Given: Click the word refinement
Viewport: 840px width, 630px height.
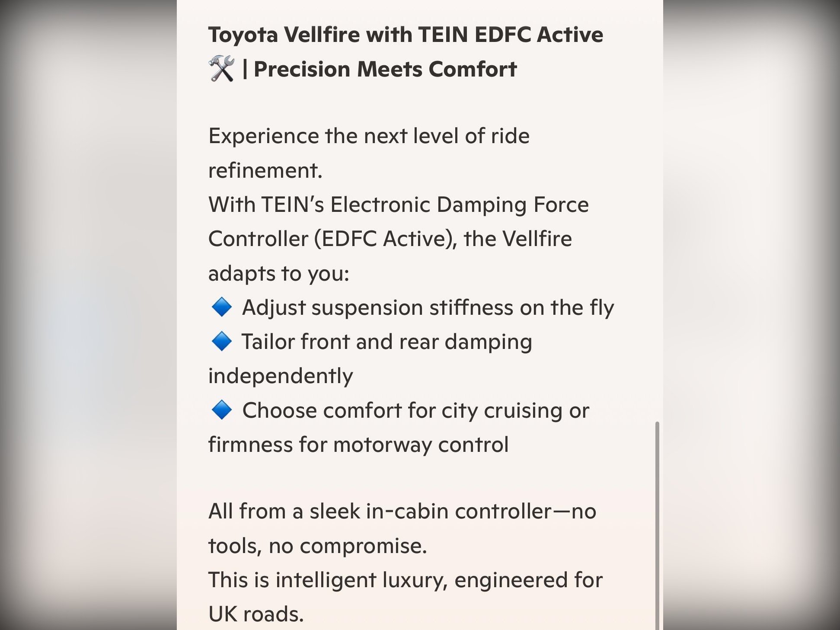Looking at the screenshot, I should (265, 170).
